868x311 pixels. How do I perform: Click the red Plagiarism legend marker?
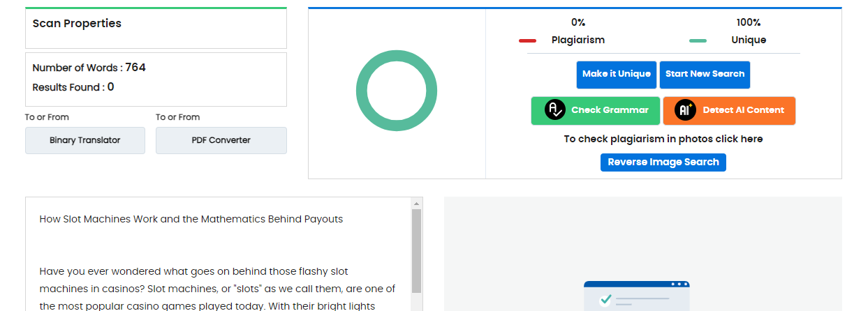click(x=527, y=40)
